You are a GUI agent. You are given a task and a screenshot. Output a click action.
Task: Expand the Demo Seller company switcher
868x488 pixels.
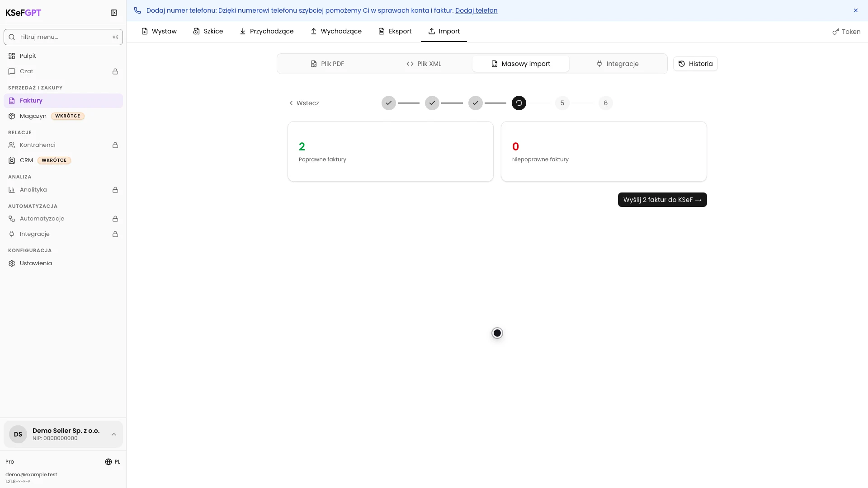[63, 434]
